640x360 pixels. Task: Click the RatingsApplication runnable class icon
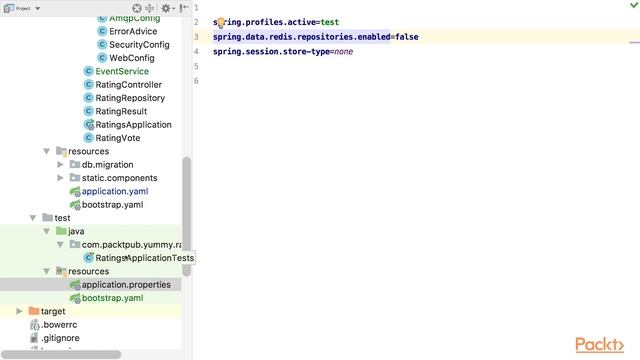point(89,124)
